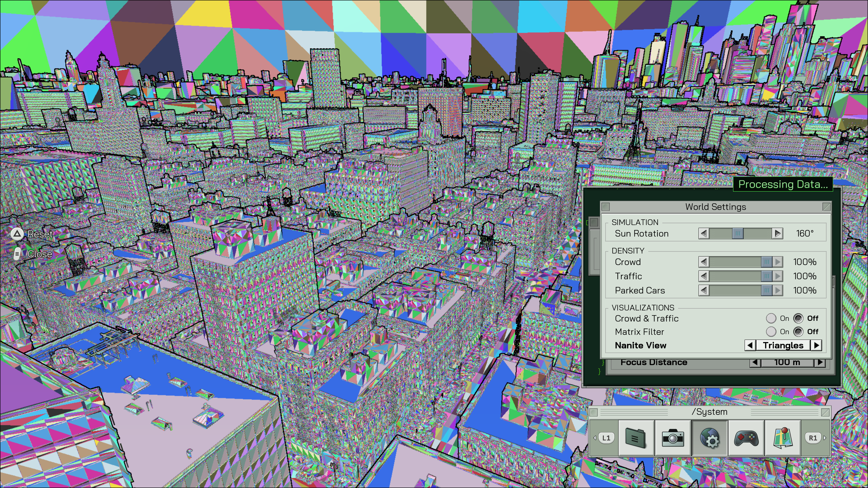Select the Crowd & Traffic label
This screenshot has height=488, width=868.
coord(647,318)
